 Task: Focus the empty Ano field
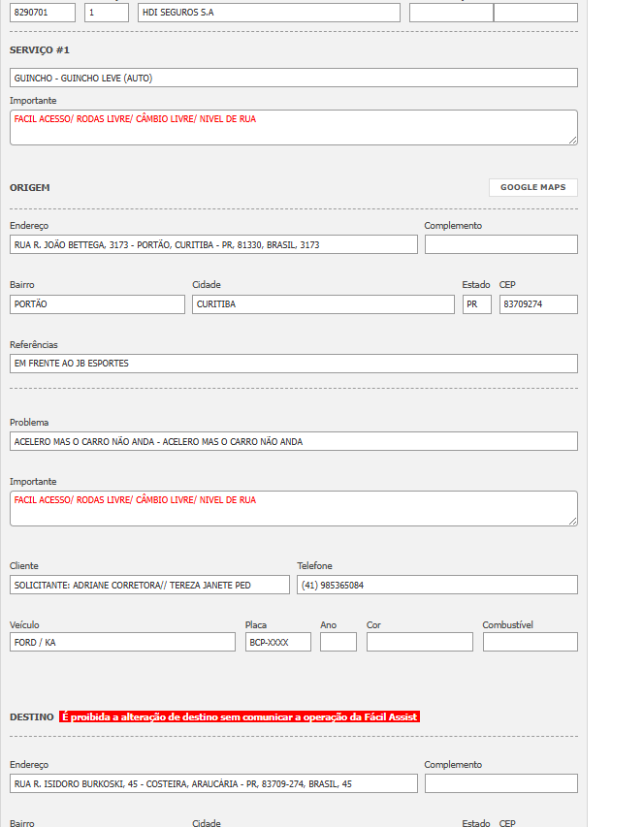[x=338, y=642]
